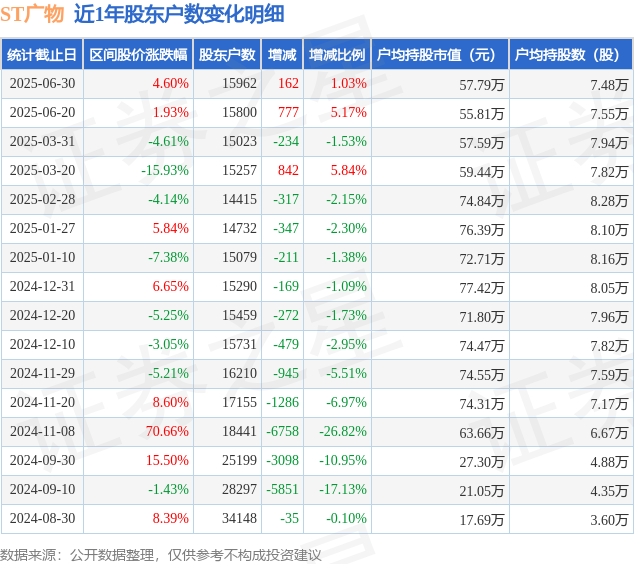Click shareholder count 34148
Image resolution: width=634 pixels, height=564 pixels.
239,518
